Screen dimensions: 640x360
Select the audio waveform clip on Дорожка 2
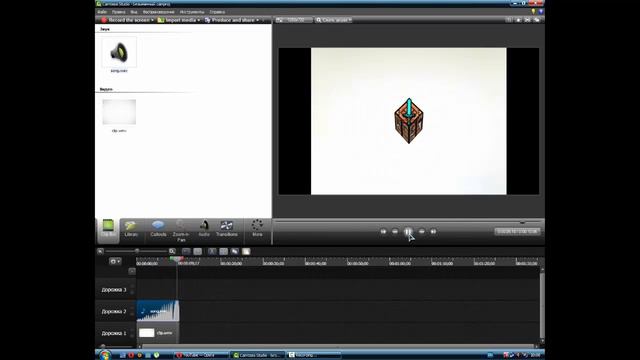tap(158, 311)
